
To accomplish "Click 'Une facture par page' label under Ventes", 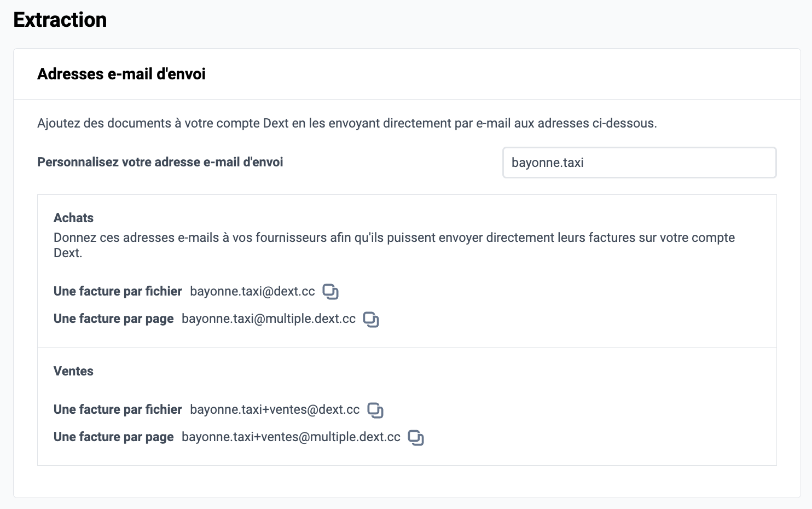I will [114, 437].
